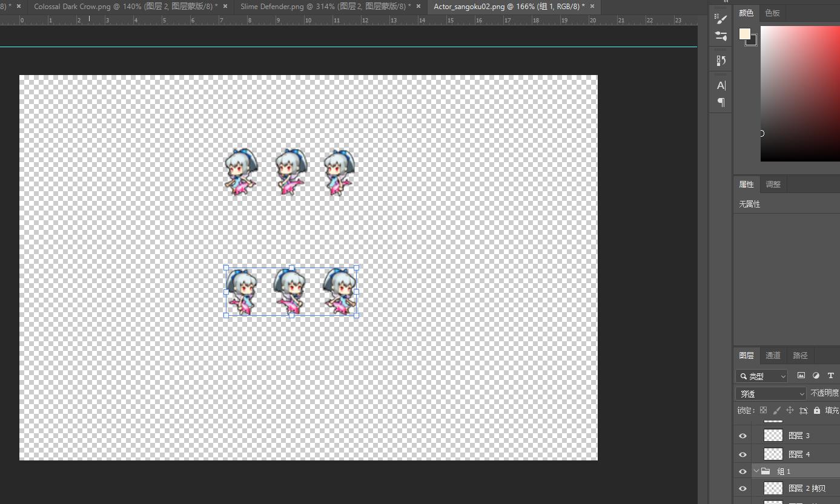
Task: Open the Paragraph panel icon
Action: point(721,102)
